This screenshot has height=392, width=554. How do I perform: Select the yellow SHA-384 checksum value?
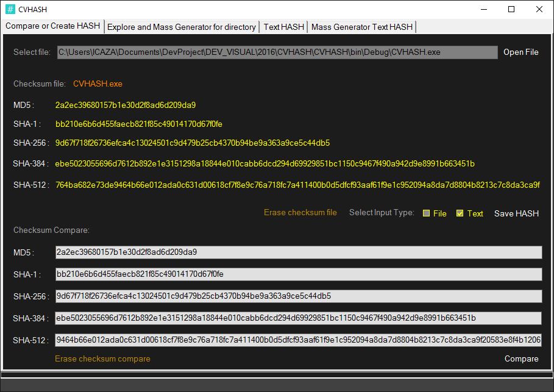tap(265, 163)
